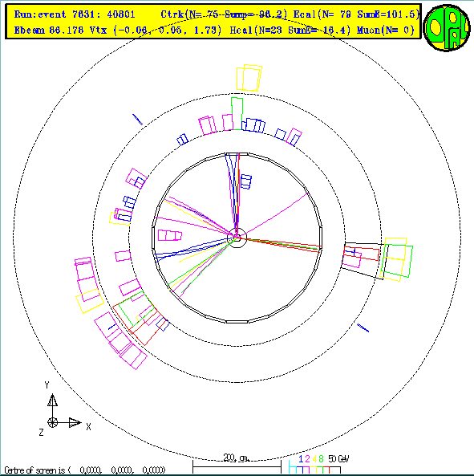Click the black Hcal outline at right
This screenshot has height=476, width=474.
pyautogui.click(x=364, y=261)
